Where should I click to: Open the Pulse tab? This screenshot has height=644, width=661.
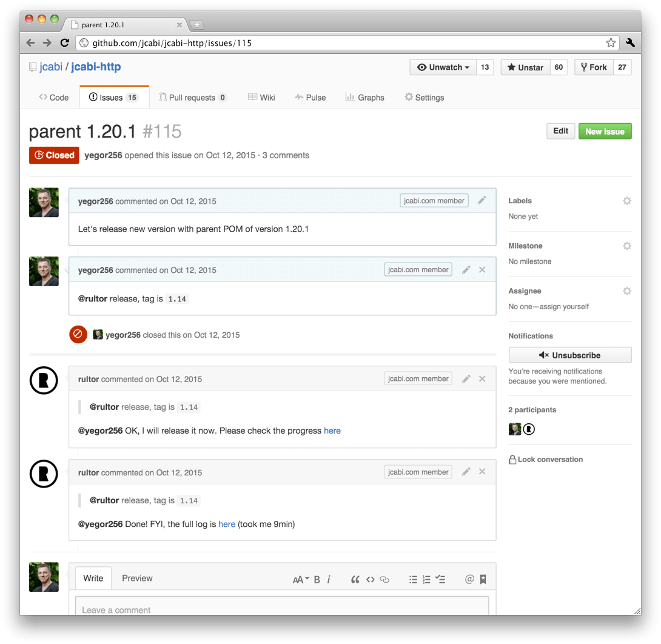(x=310, y=98)
